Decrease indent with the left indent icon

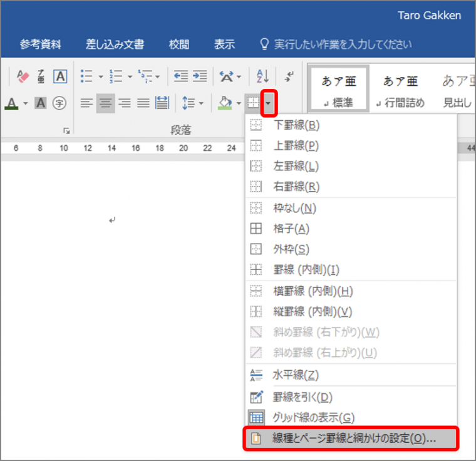[x=181, y=76]
